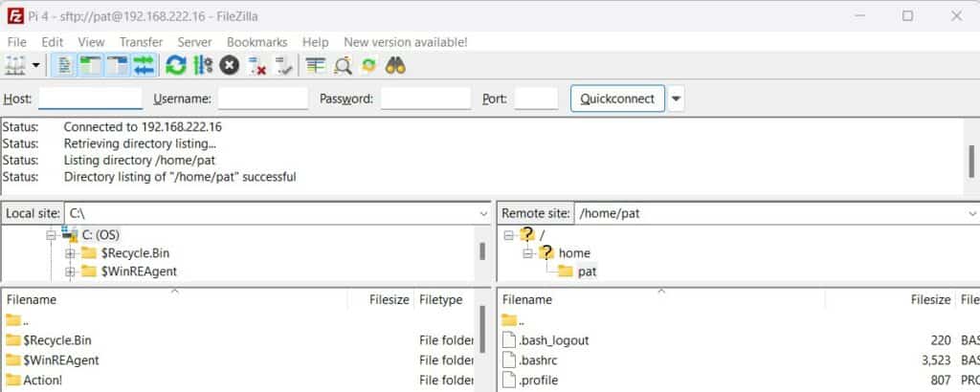Toggle local directory tree display
Screen dimensions: 980x392
click(x=91, y=65)
